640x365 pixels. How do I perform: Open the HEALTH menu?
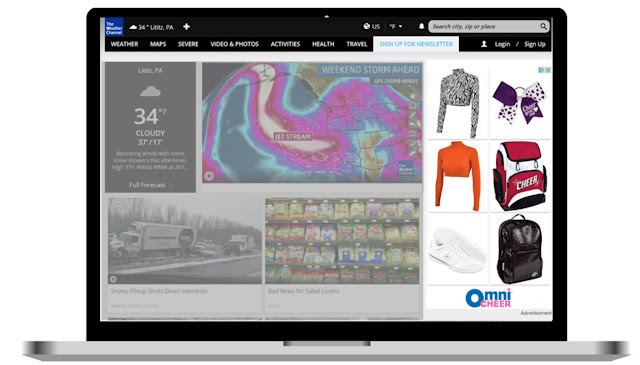[323, 44]
